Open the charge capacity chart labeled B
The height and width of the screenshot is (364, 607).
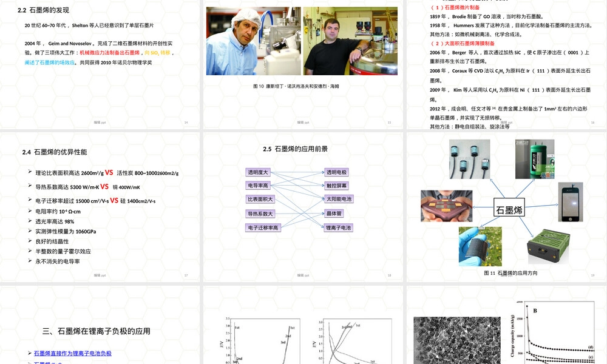coord(554,332)
